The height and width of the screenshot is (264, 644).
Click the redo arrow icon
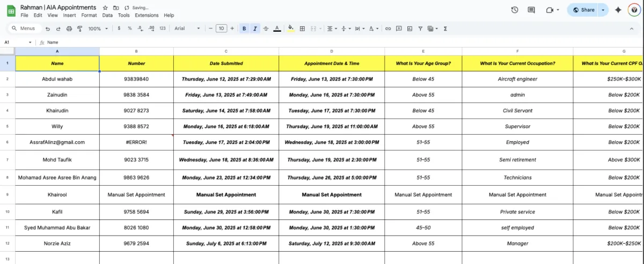[58, 28]
